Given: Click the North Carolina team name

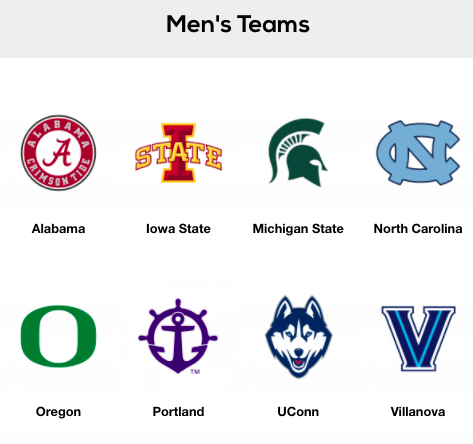Looking at the screenshot, I should click(x=418, y=229).
